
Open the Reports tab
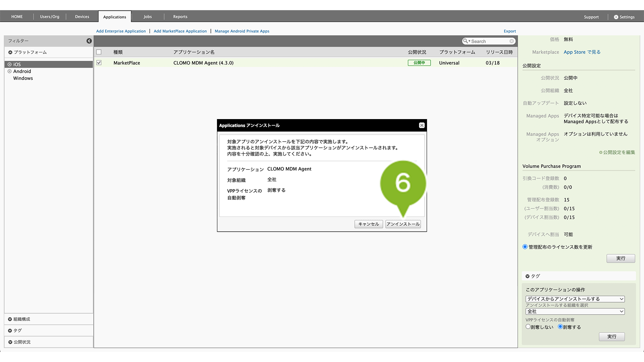point(180,17)
